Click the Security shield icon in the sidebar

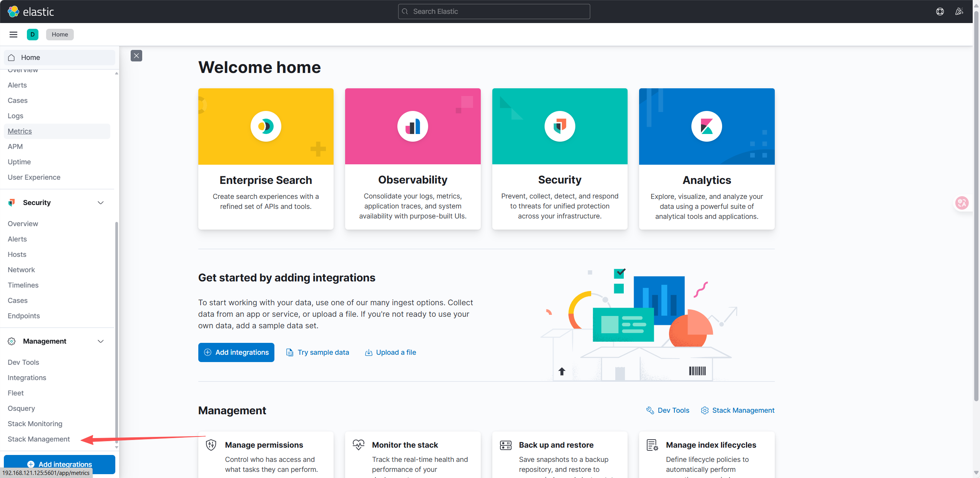coord(12,202)
